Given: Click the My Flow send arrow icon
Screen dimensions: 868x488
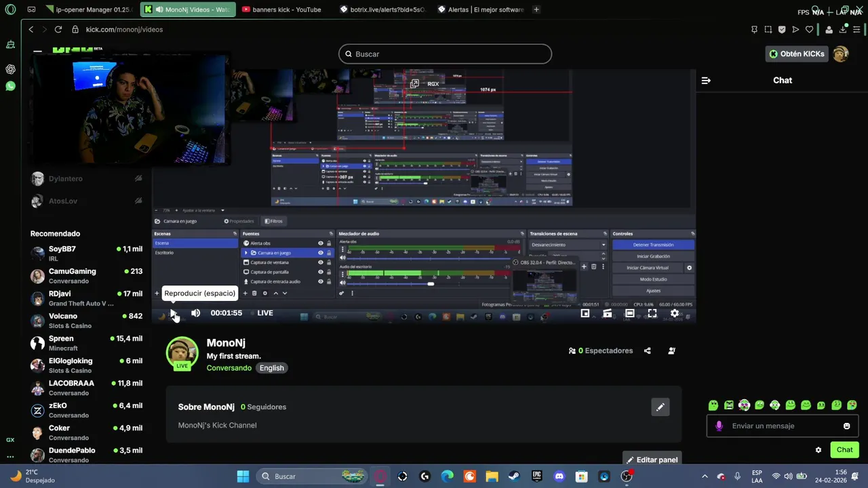Looking at the screenshot, I should [795, 29].
